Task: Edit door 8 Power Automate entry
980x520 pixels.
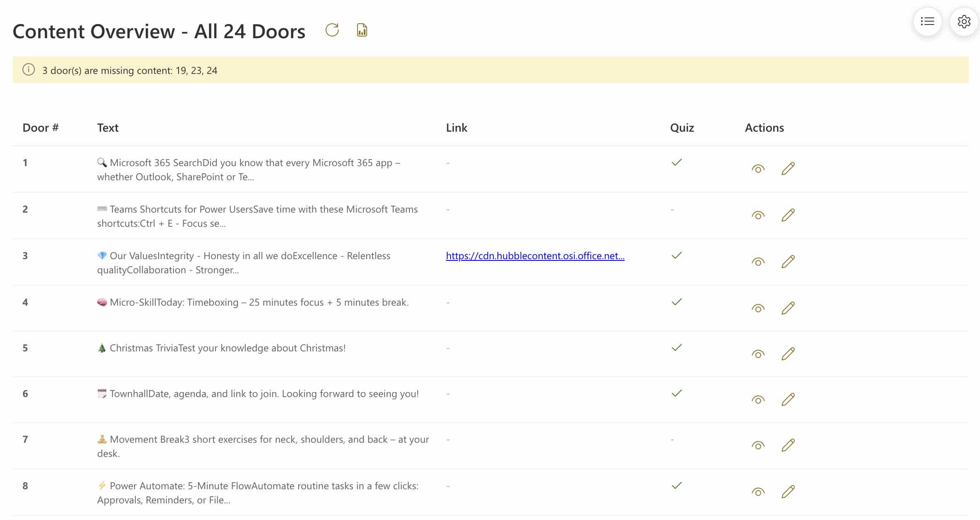Action: (788, 492)
